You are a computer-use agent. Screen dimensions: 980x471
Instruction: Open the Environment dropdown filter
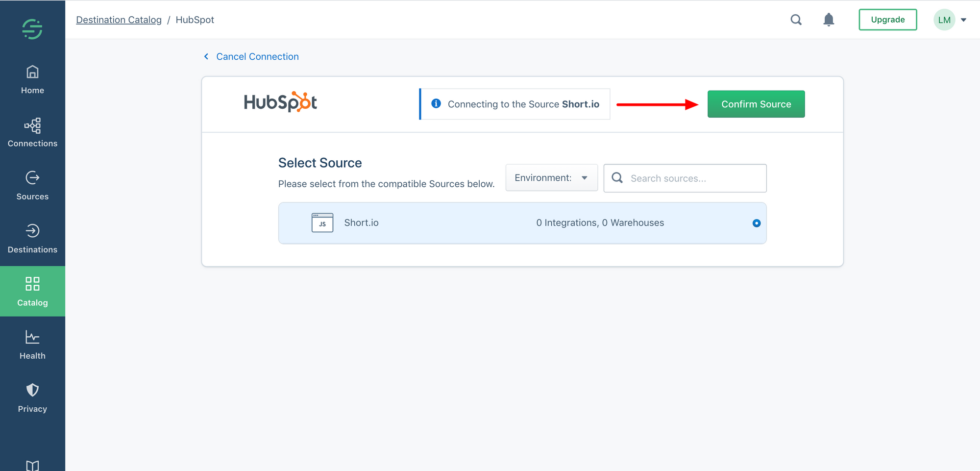point(551,177)
